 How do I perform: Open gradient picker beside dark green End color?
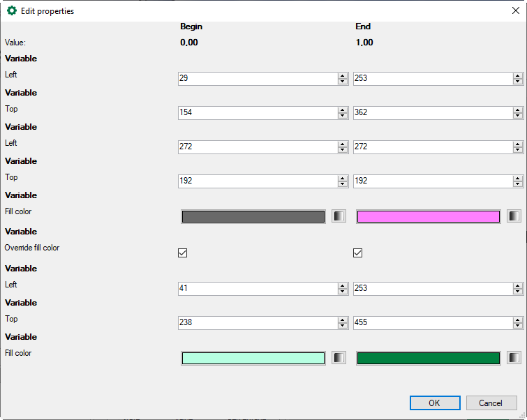514,358
